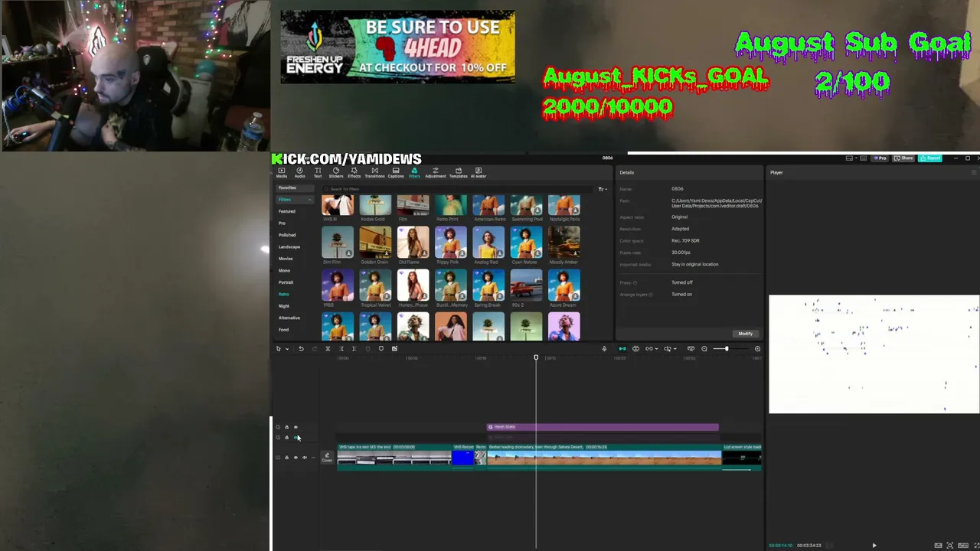Select the Polished filter category
Screen dimensions: 980x551
click(287, 235)
